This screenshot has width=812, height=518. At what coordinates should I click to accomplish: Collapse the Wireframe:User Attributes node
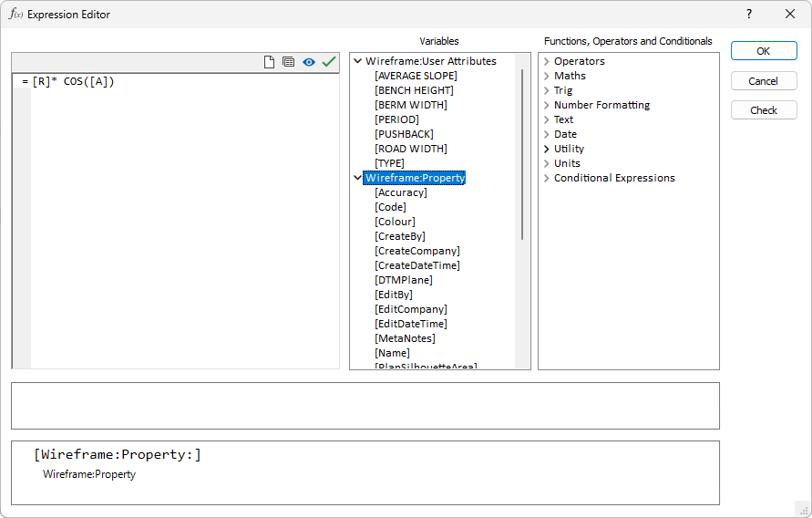(x=358, y=61)
